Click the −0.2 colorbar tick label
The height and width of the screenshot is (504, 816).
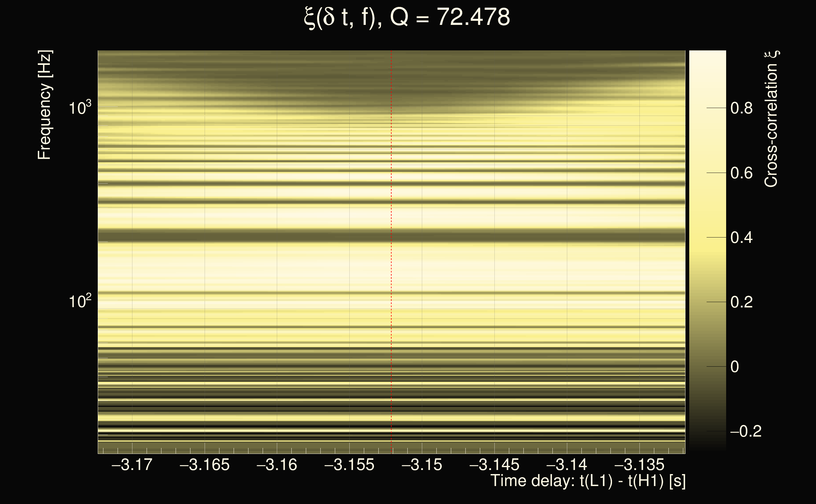(x=746, y=432)
